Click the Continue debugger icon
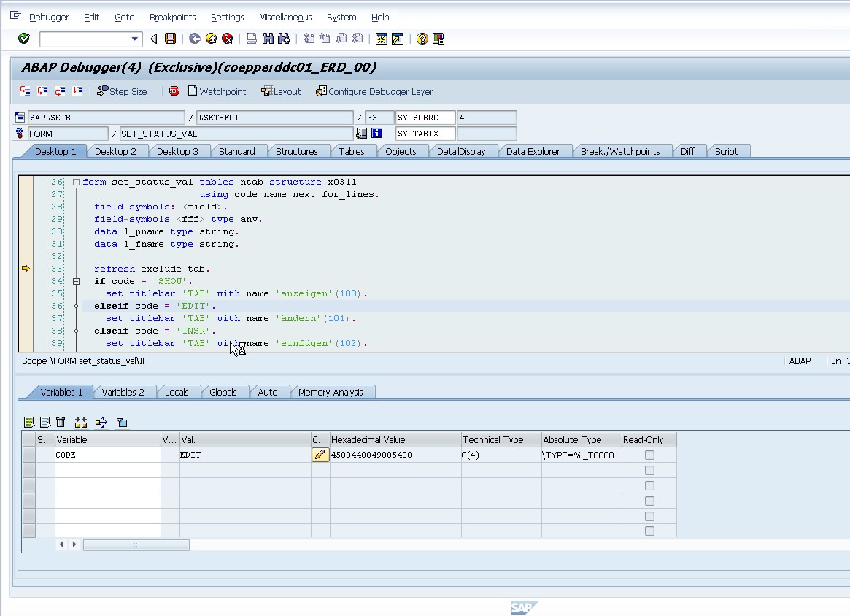850x616 pixels. click(x=77, y=91)
